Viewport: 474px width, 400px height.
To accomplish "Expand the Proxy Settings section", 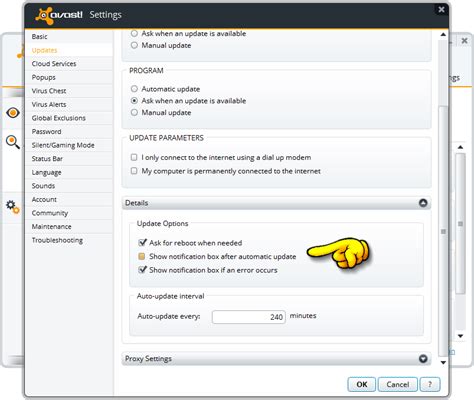I will click(x=423, y=359).
